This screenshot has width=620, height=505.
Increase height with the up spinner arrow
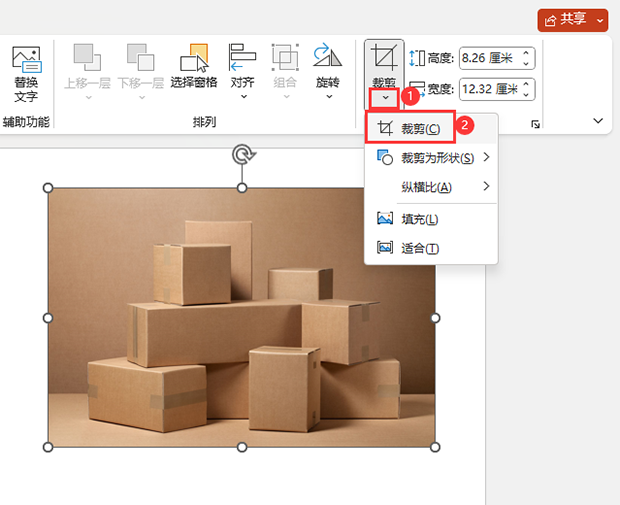[x=526, y=53]
